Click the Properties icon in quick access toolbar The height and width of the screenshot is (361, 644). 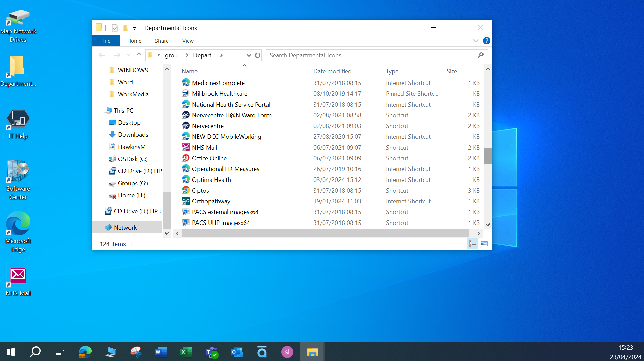click(x=115, y=28)
